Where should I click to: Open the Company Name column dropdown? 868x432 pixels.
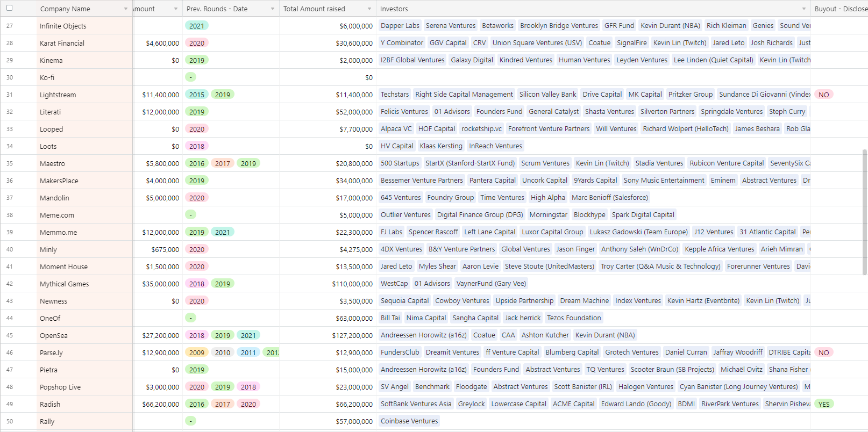tap(126, 9)
